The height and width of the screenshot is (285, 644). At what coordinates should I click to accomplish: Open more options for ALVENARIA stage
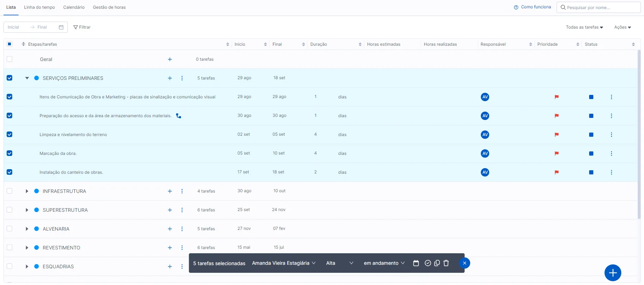click(x=182, y=229)
